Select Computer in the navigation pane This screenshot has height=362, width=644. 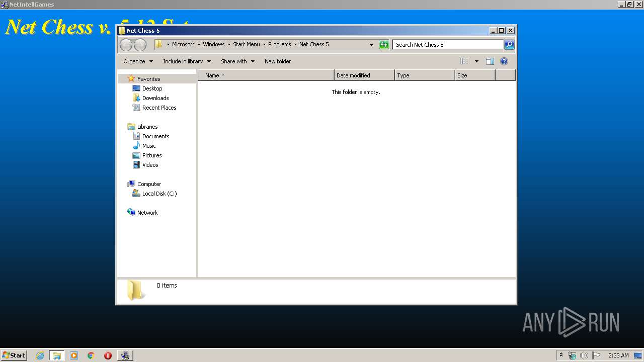click(149, 184)
